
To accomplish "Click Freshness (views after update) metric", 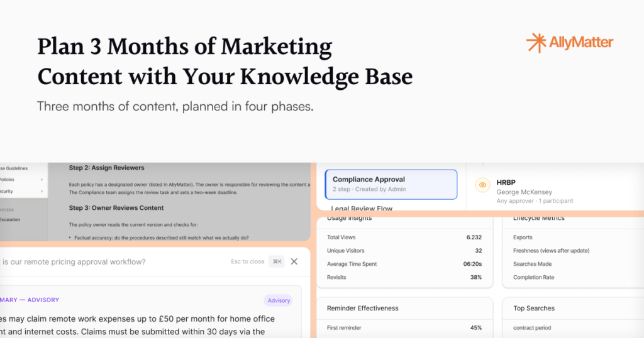I will coord(551,251).
